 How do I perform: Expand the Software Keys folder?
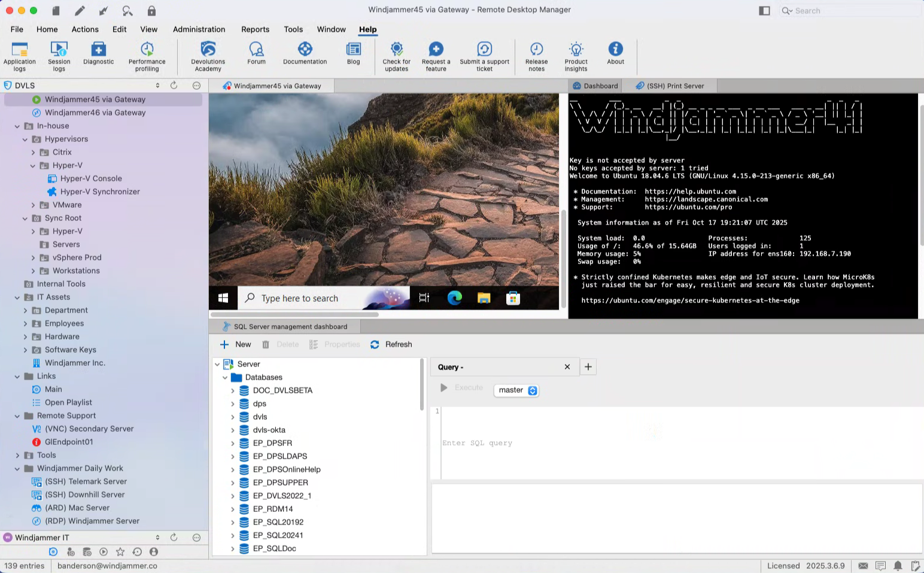coord(25,350)
